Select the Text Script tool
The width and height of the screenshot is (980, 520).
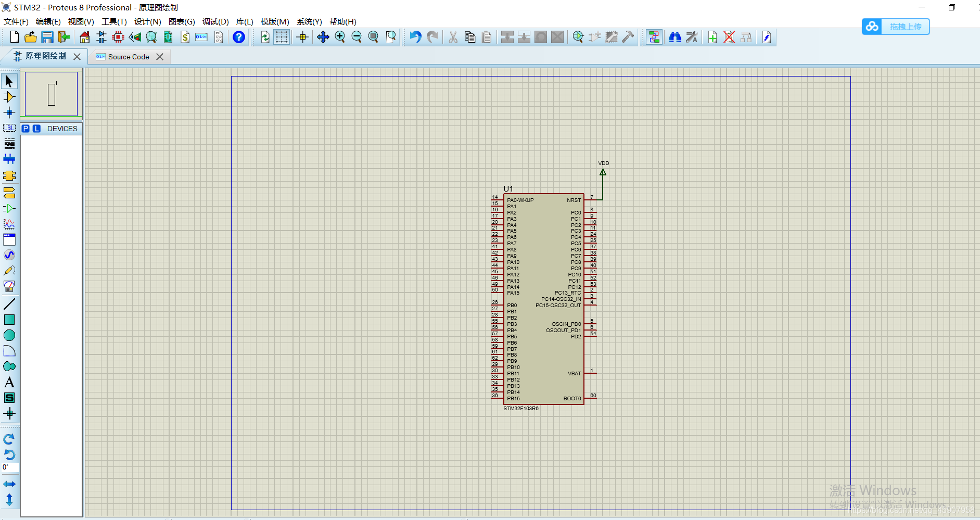click(x=9, y=144)
